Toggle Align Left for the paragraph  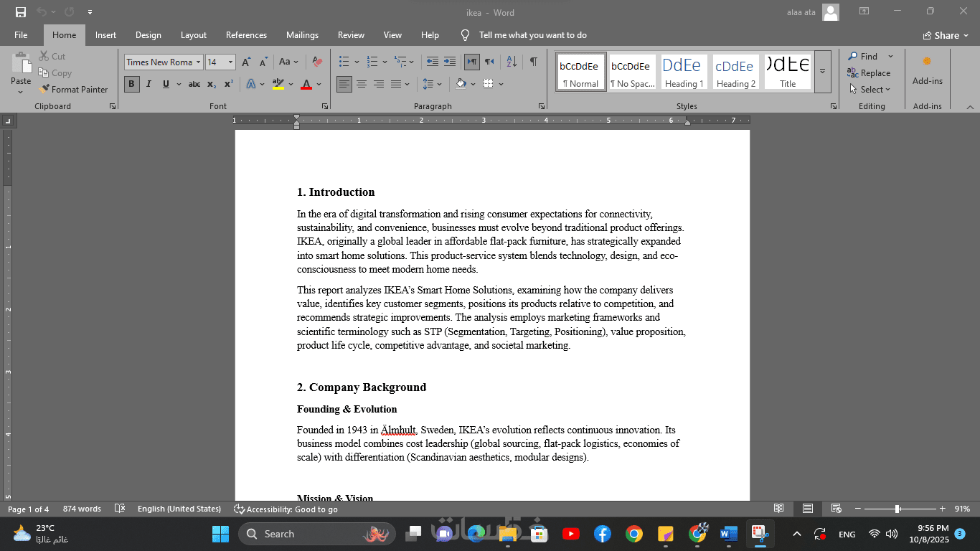[x=344, y=84]
